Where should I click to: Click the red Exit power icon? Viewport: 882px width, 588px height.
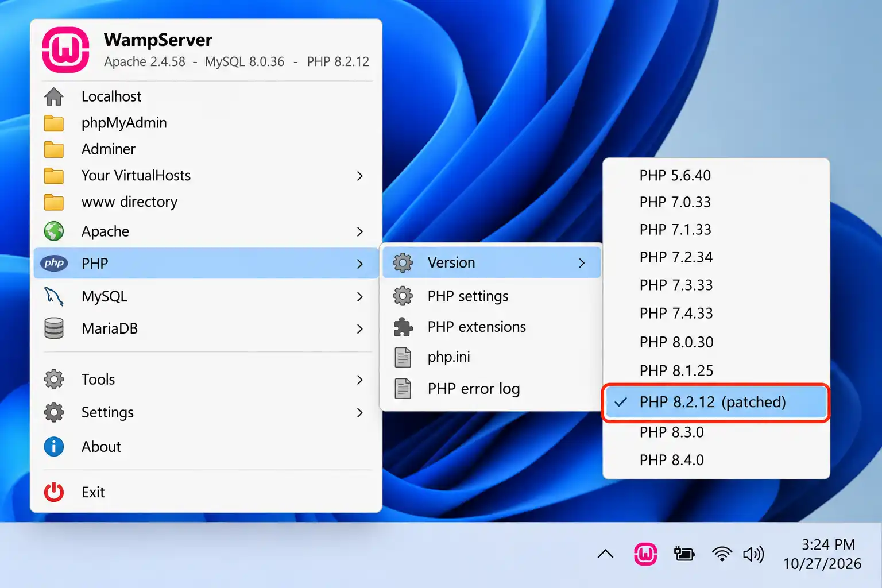tap(54, 492)
